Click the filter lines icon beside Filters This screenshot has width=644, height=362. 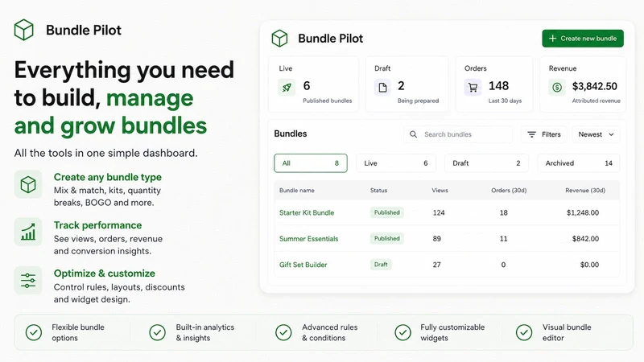(x=531, y=134)
